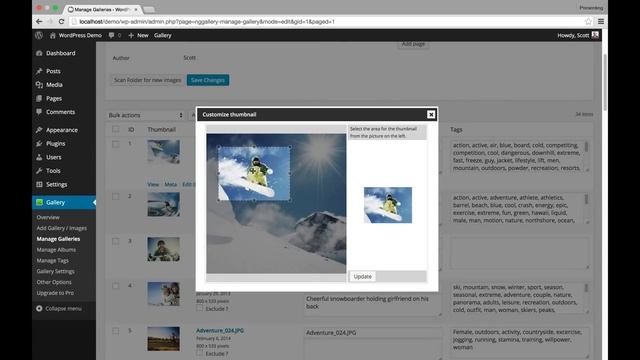
Task: Open Upgrade to Pro submenu item
Action: click(x=55, y=293)
